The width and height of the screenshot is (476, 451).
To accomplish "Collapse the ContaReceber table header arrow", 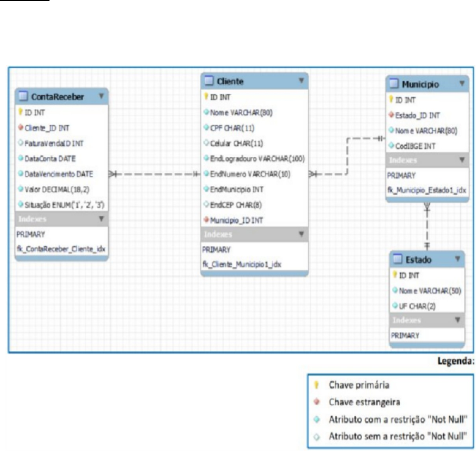I will click(x=101, y=96).
